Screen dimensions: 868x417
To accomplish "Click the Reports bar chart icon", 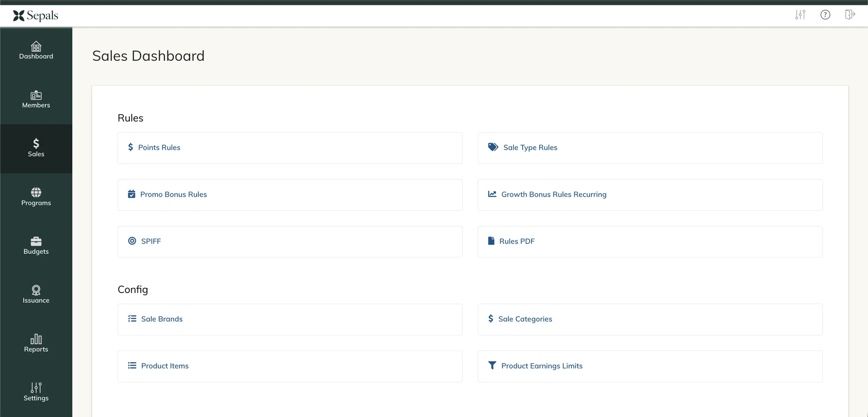I will pyautogui.click(x=36, y=339).
